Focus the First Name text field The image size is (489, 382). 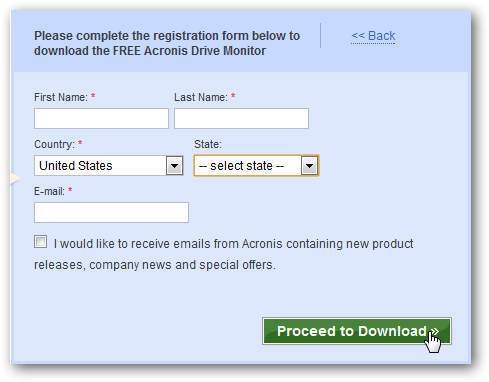tap(101, 118)
